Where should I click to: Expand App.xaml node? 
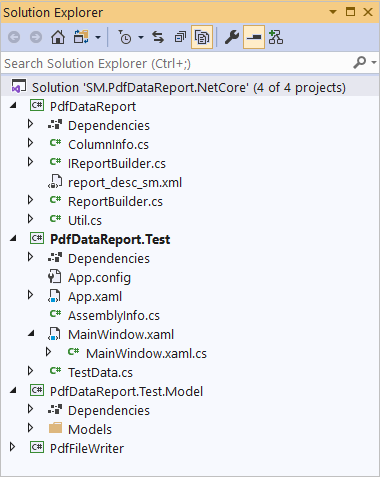pos(30,295)
